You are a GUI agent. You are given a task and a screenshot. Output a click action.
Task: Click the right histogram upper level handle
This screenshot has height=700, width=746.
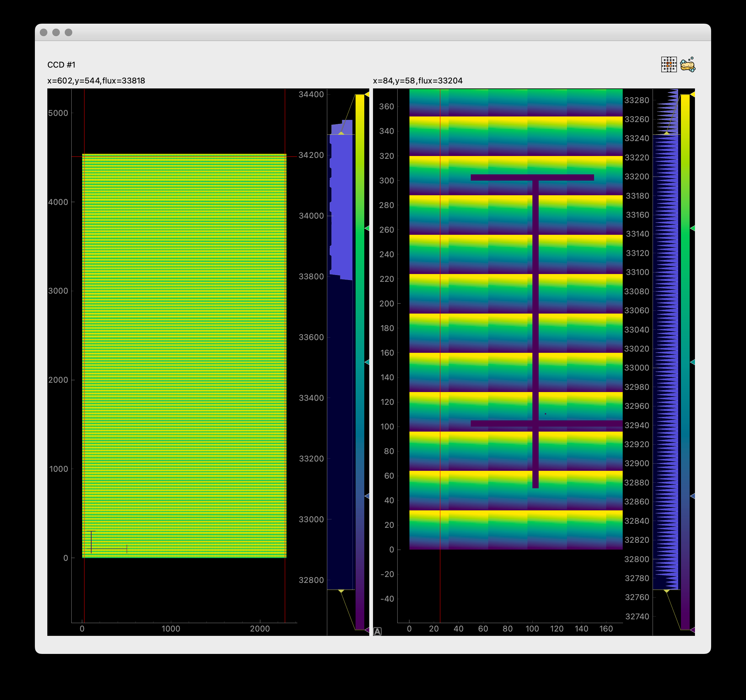point(667,133)
